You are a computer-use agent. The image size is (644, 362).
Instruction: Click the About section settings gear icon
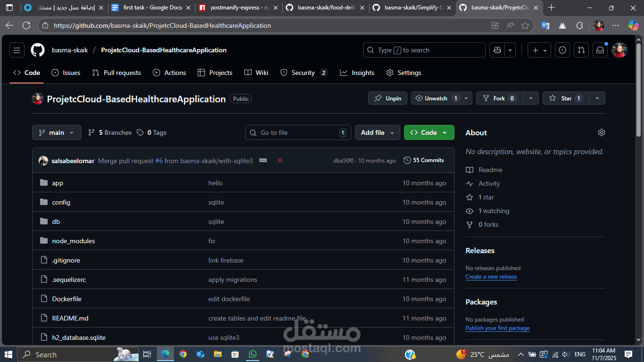pos(601,132)
